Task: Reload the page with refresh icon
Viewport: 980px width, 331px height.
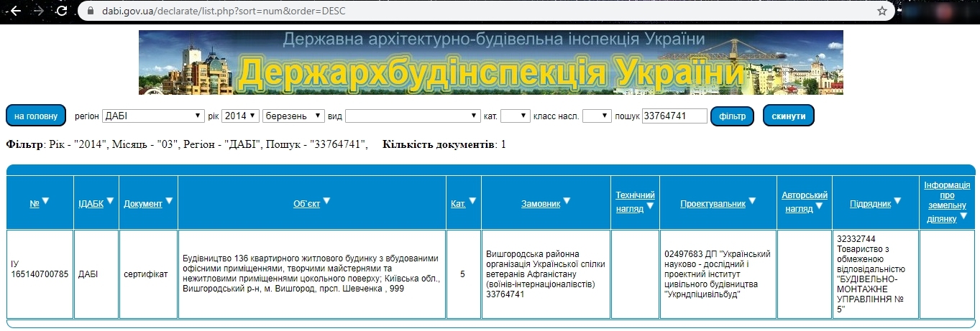Action: 62,11
